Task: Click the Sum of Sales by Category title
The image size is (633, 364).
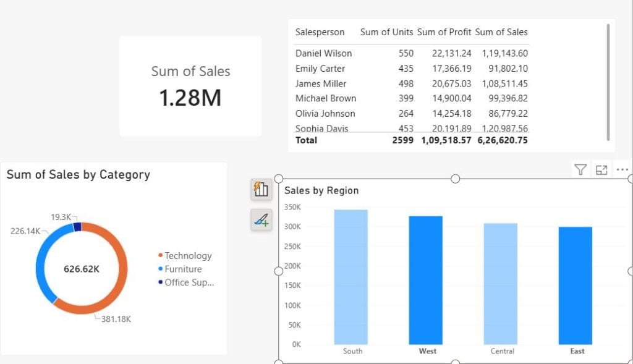Action: click(x=79, y=174)
